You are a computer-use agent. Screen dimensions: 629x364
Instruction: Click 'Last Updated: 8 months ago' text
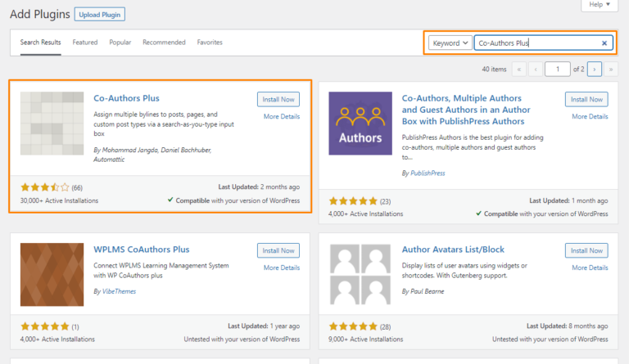[x=568, y=326]
